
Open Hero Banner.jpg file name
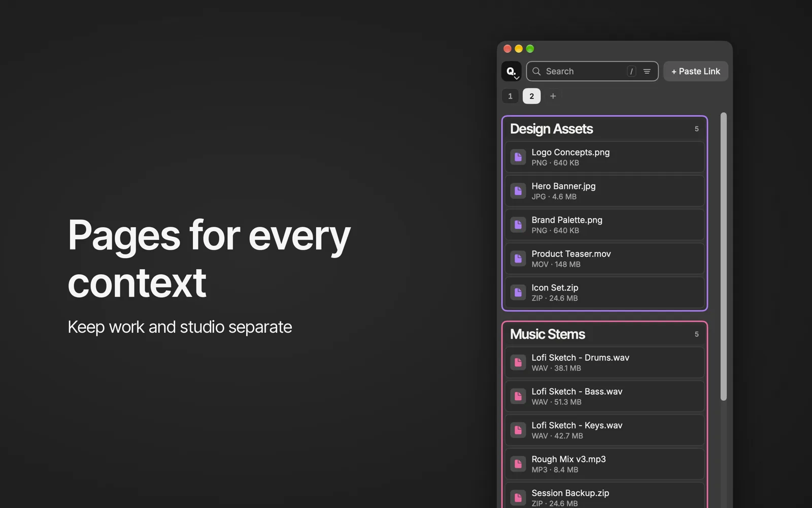click(x=563, y=186)
